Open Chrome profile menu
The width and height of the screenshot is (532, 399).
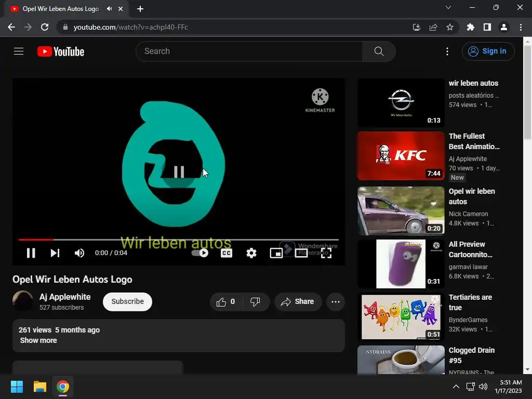tap(504, 27)
